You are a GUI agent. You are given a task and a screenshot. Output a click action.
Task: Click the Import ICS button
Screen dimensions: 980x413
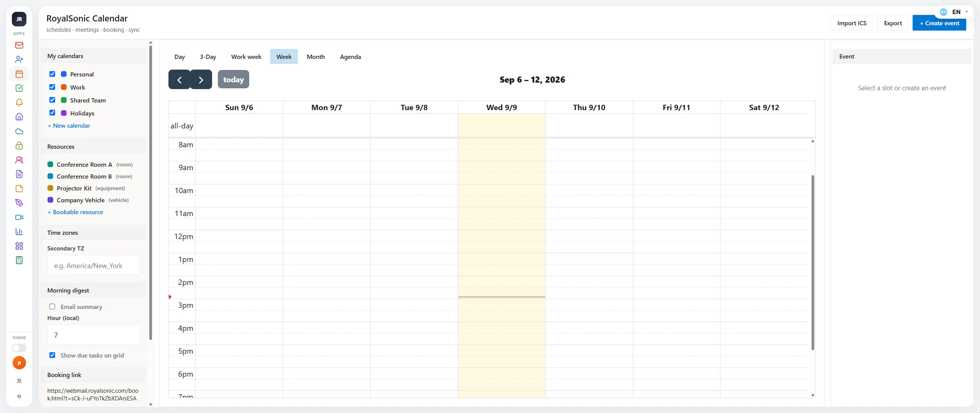[852, 23]
